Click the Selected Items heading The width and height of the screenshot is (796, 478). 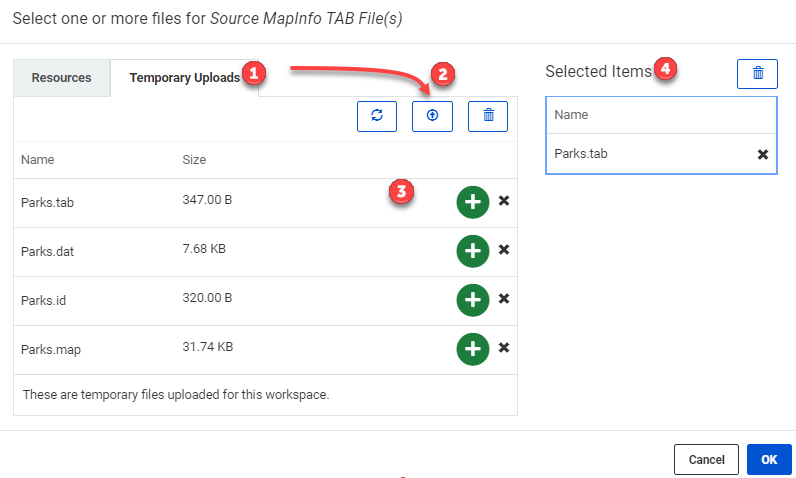pos(598,72)
